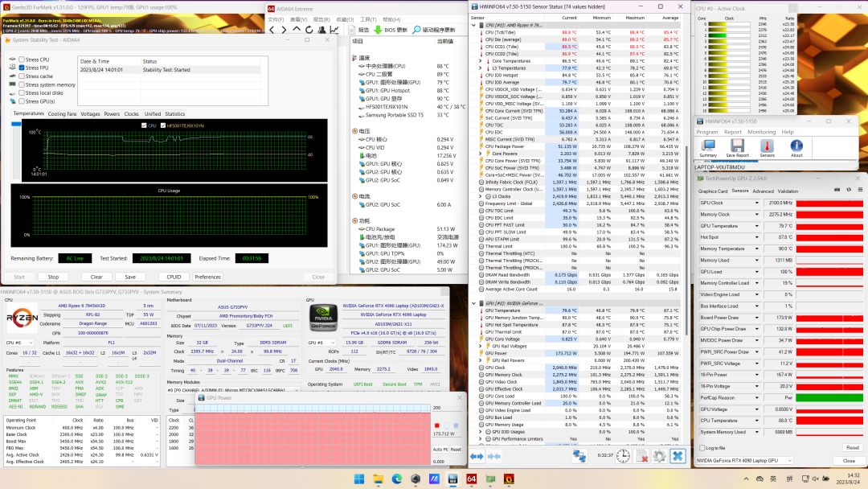
Task: Toggle the Log to file checkbox
Action: (702, 448)
